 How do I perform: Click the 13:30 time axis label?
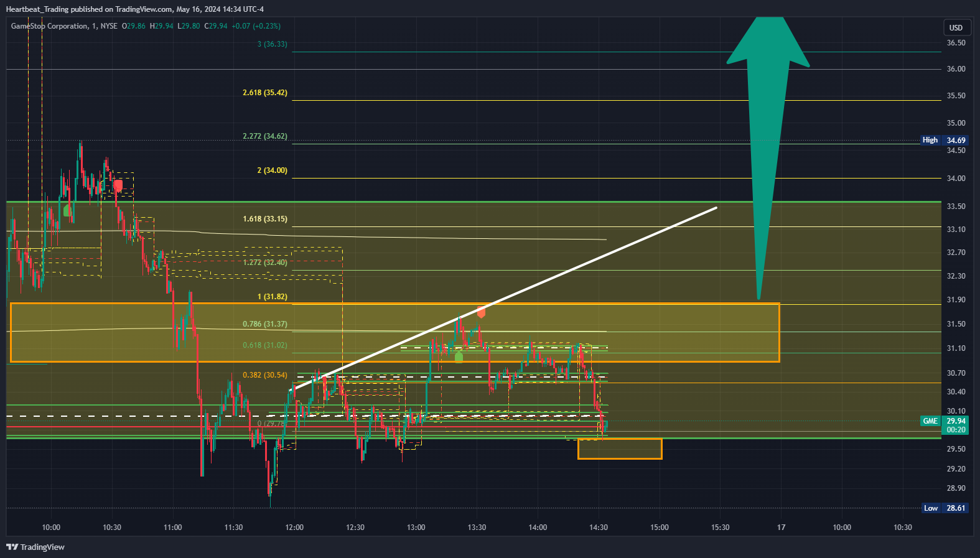[477, 528]
